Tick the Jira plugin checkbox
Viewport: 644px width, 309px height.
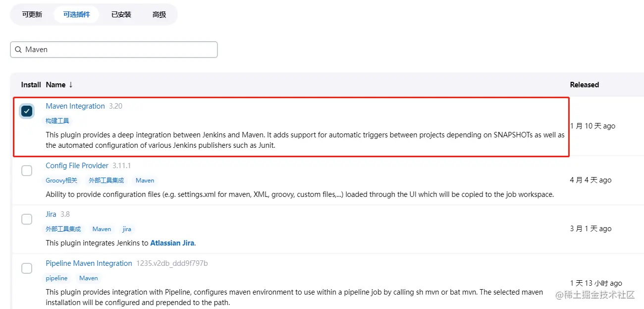point(27,219)
